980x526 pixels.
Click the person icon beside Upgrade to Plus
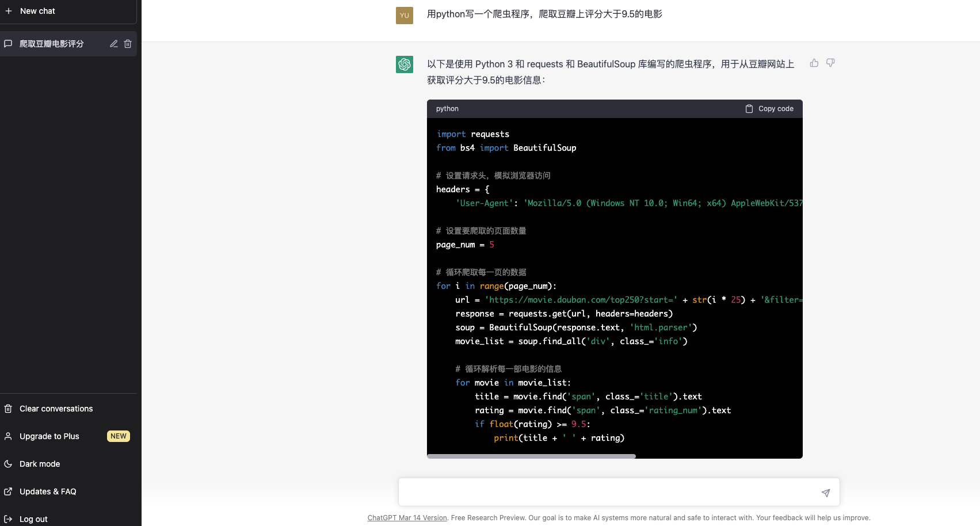point(9,436)
